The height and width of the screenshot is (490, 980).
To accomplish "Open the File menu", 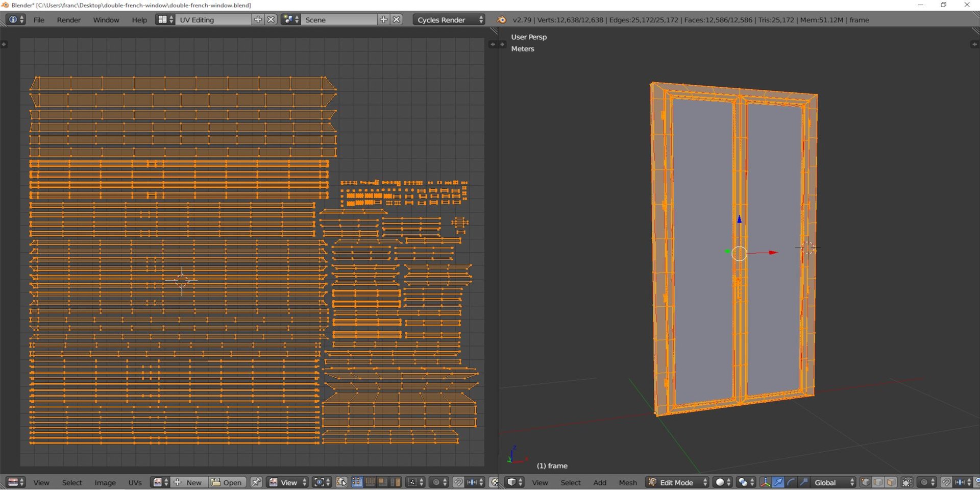I will [x=39, y=20].
